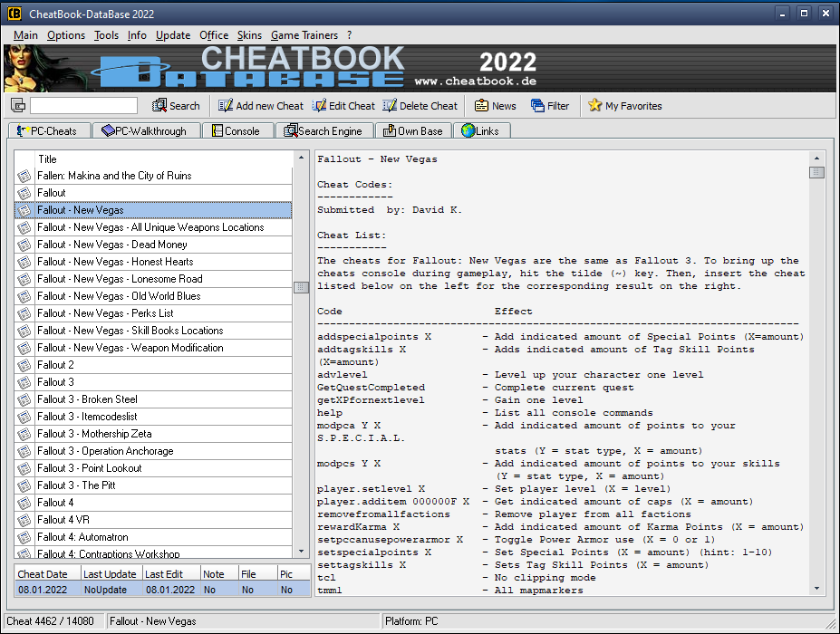Click Delete Cheat toolbar button
Viewport: 840px width, 634px height.
point(420,105)
